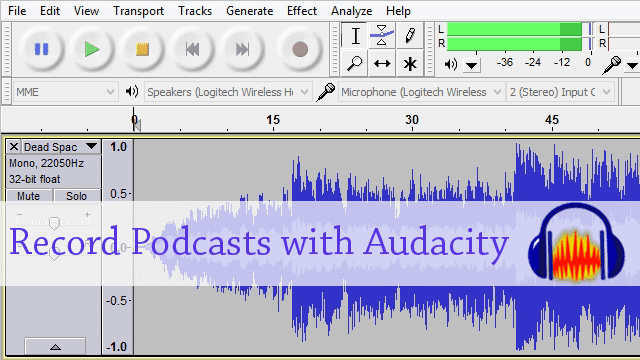Click the output speaker icon by the meter
Image resolution: width=640 pixels, height=360 pixels.
click(x=451, y=64)
